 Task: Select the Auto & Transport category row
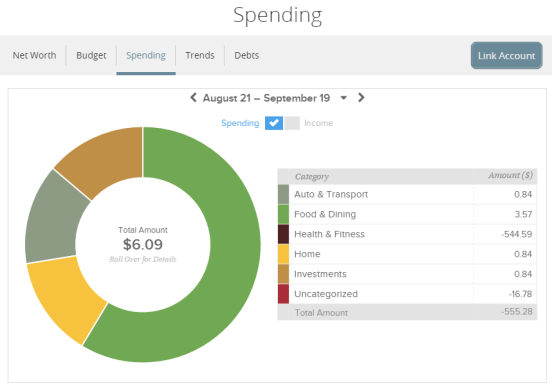coord(407,194)
